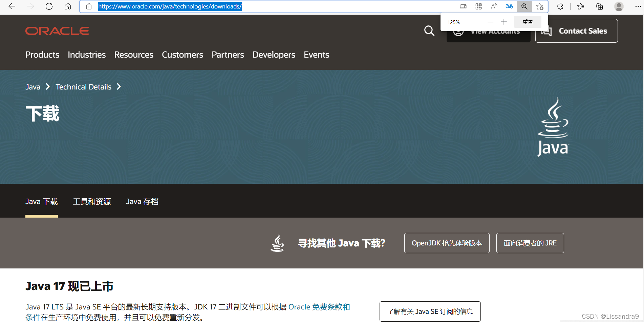Click the Java cup icon beside 寻找其他 Java 下载
644x322 pixels.
click(x=277, y=243)
